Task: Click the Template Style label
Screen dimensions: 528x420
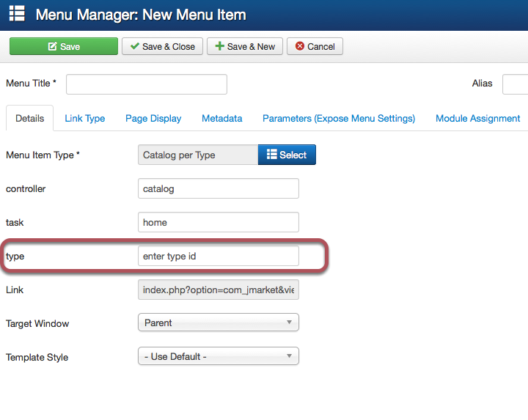Action: tap(37, 357)
